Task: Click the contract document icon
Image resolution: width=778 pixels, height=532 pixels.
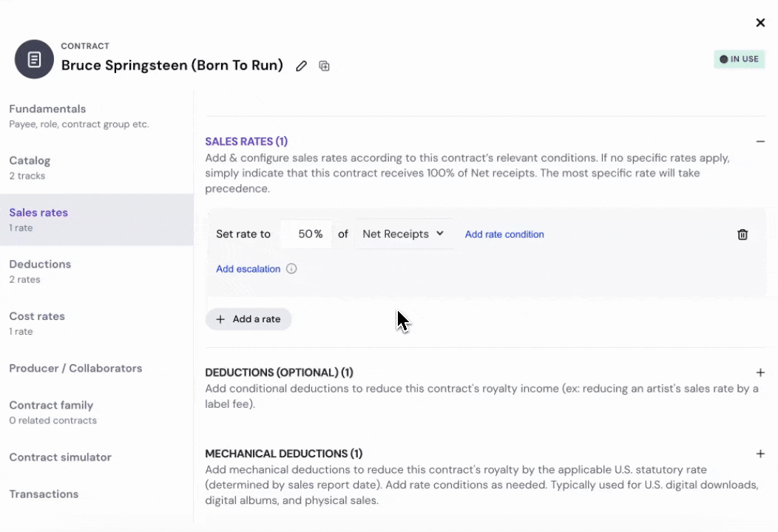Action: pyautogui.click(x=34, y=60)
